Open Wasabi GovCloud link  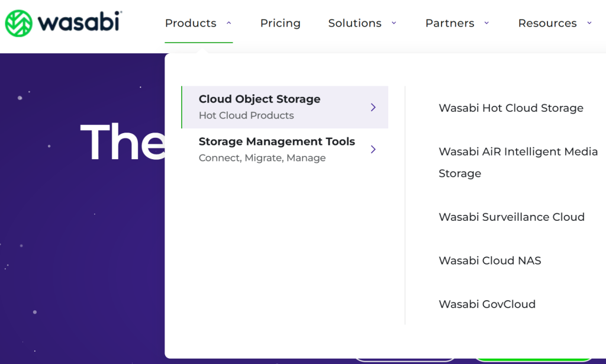[x=487, y=304]
